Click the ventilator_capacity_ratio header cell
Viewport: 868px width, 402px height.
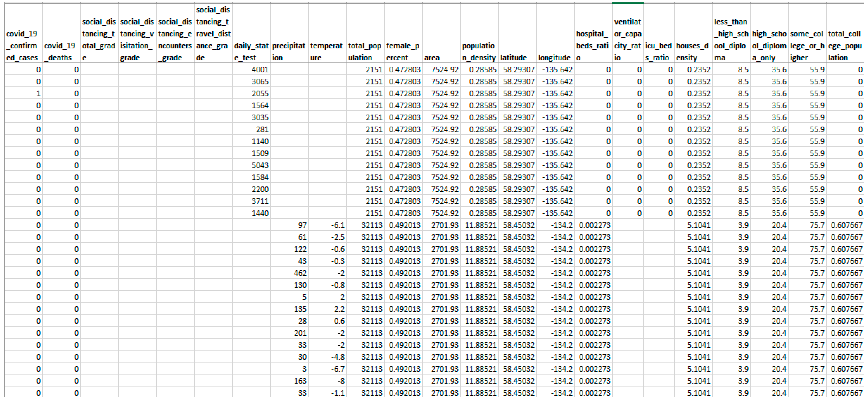coord(627,40)
